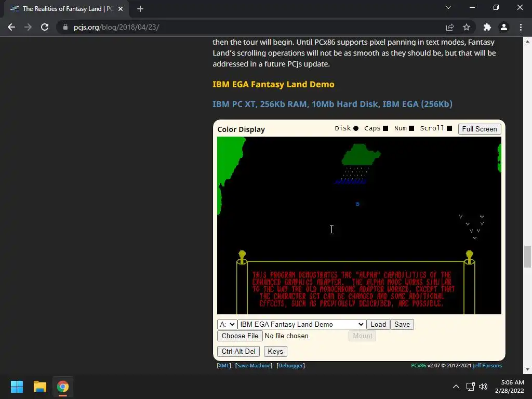Open the Chrome three-dot menu
Viewport: 532px width, 399px height.
[521, 27]
